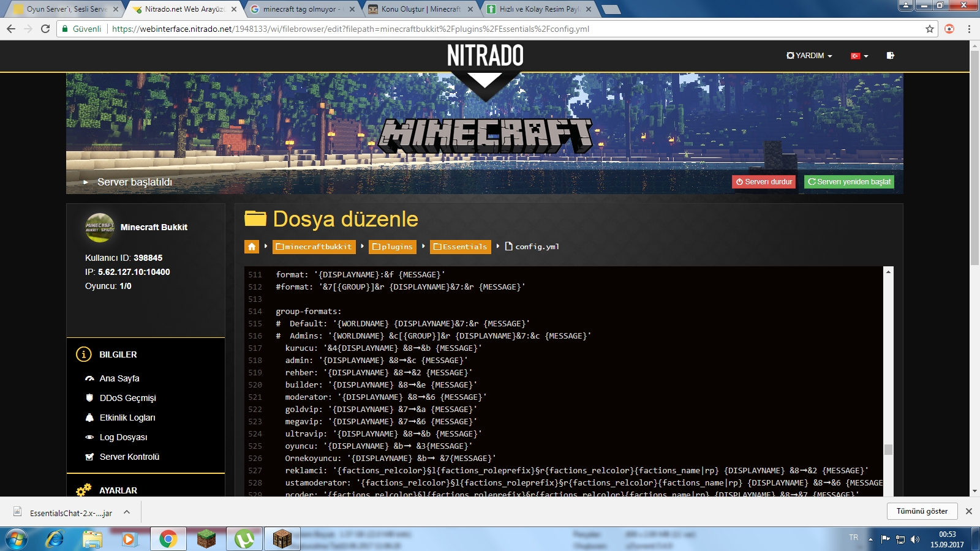The width and height of the screenshot is (980, 551).
Task: Open DDoS Geçmişi page
Action: click(x=127, y=398)
